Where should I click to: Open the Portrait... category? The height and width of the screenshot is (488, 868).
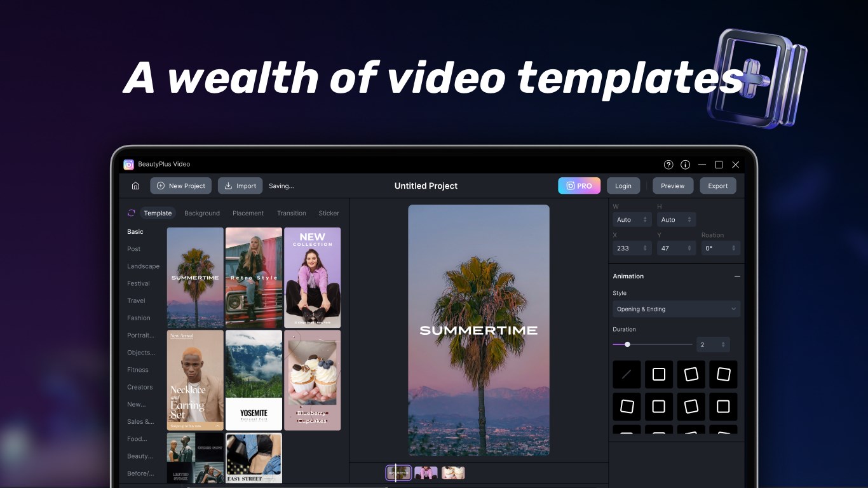[x=140, y=335]
